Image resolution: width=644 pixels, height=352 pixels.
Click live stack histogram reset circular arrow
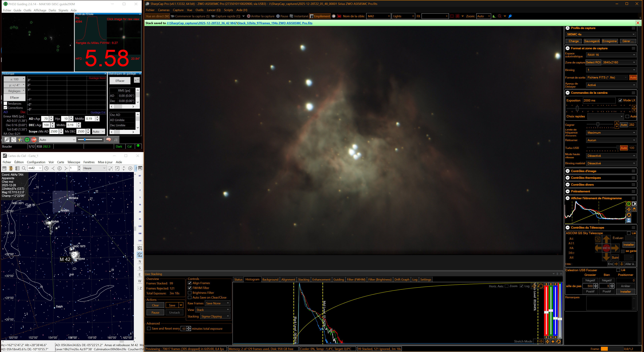click(558, 341)
